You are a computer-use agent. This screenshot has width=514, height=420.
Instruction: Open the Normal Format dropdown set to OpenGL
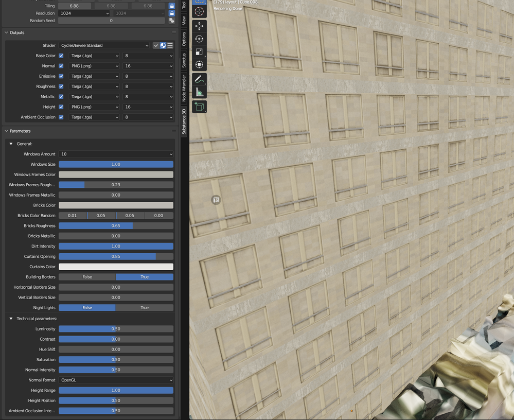[116, 380]
